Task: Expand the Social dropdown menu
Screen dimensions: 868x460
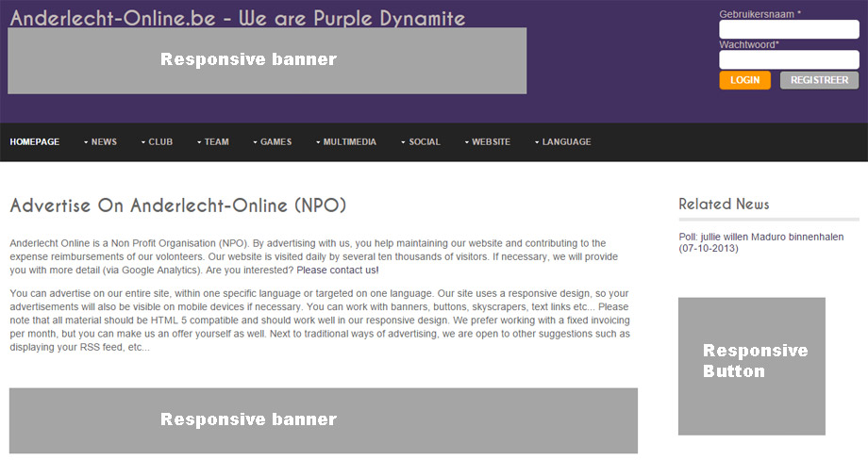Action: [420, 142]
